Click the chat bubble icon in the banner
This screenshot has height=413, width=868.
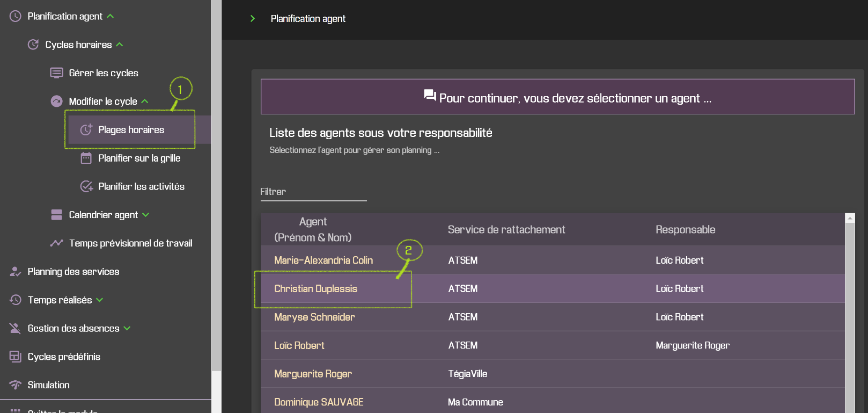(x=430, y=96)
